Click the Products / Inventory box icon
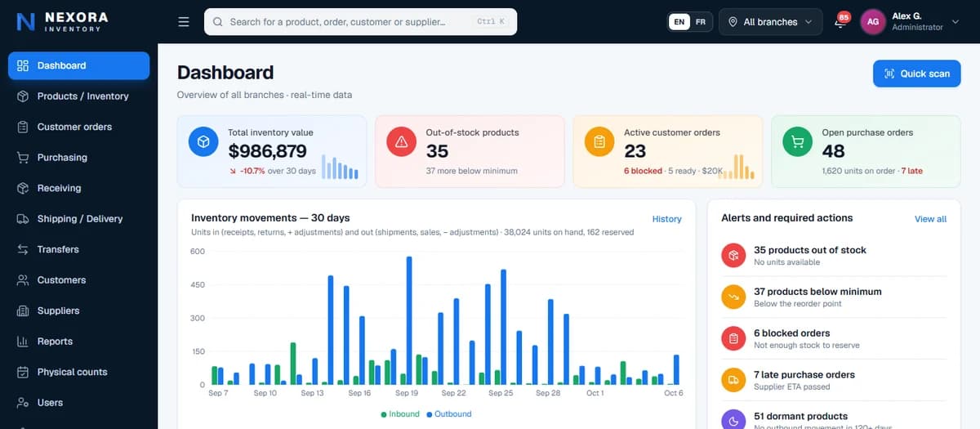The image size is (980, 429). pos(23,96)
